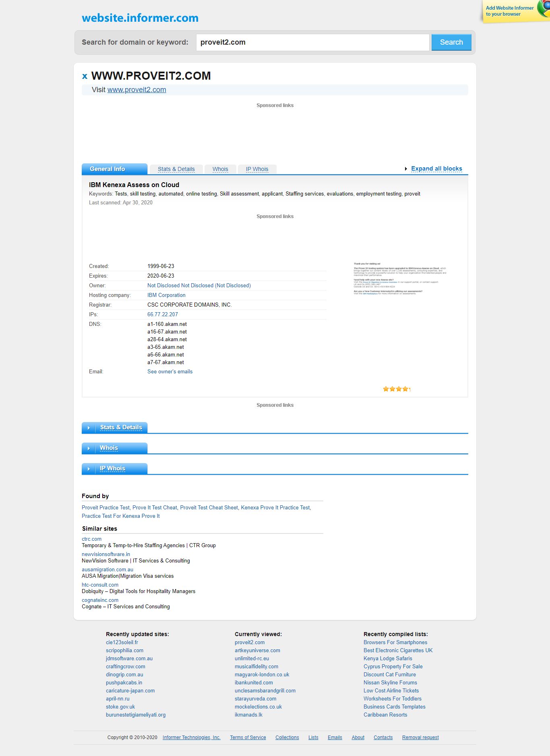Open Contacts footer link

point(383,737)
